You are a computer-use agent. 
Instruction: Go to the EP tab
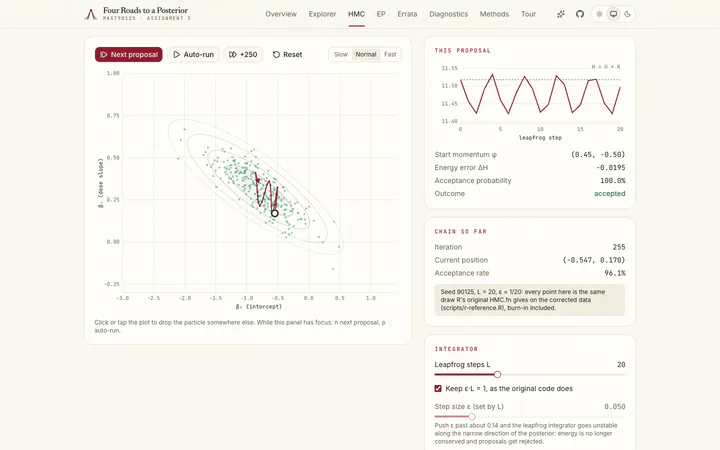[381, 14]
